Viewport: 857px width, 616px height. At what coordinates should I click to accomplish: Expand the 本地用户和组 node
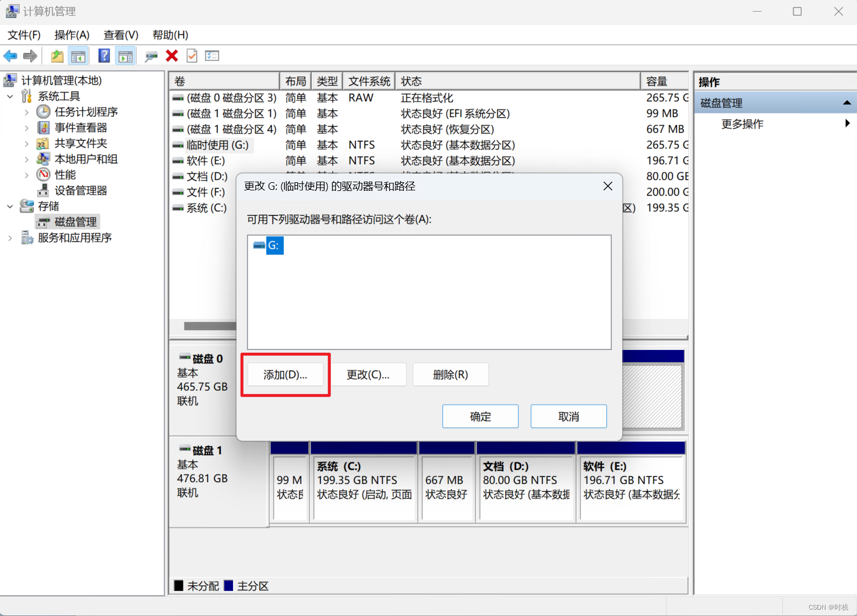point(27,159)
